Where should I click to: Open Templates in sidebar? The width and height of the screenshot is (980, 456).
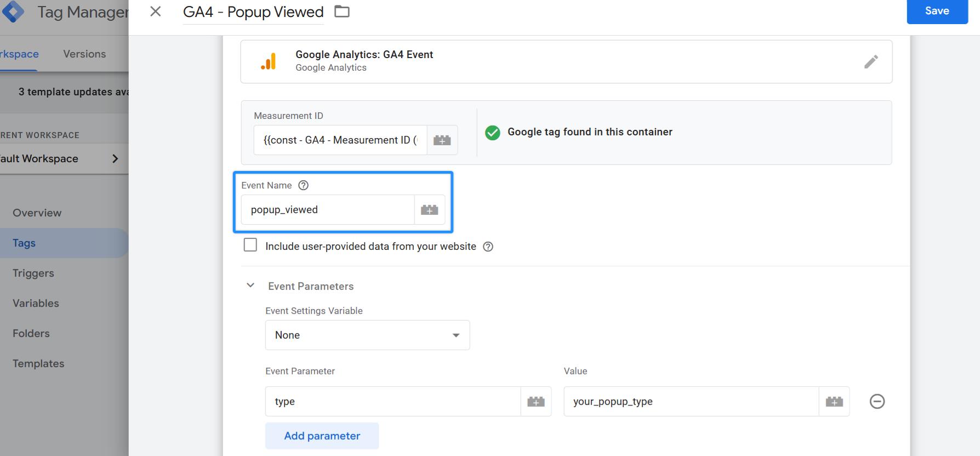coord(38,363)
